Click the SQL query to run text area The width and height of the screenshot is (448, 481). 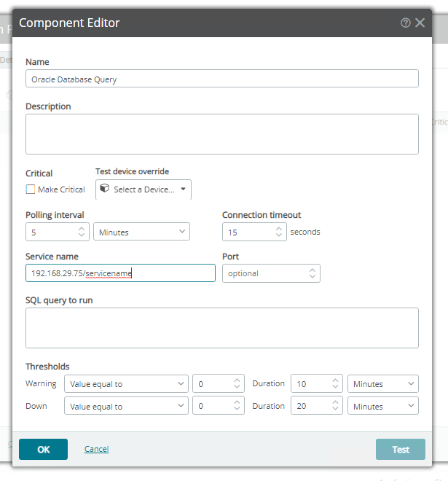222,328
